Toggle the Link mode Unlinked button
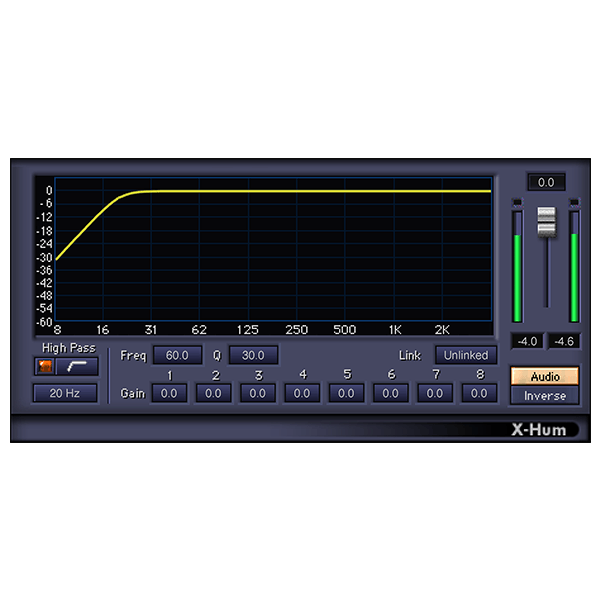Screen dimensions: 600x600 pyautogui.click(x=466, y=355)
